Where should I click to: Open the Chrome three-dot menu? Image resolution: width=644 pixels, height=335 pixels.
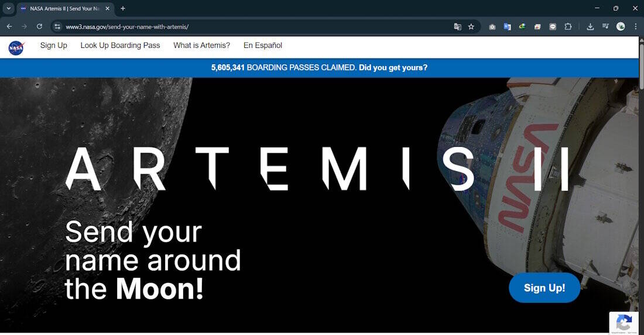click(636, 27)
